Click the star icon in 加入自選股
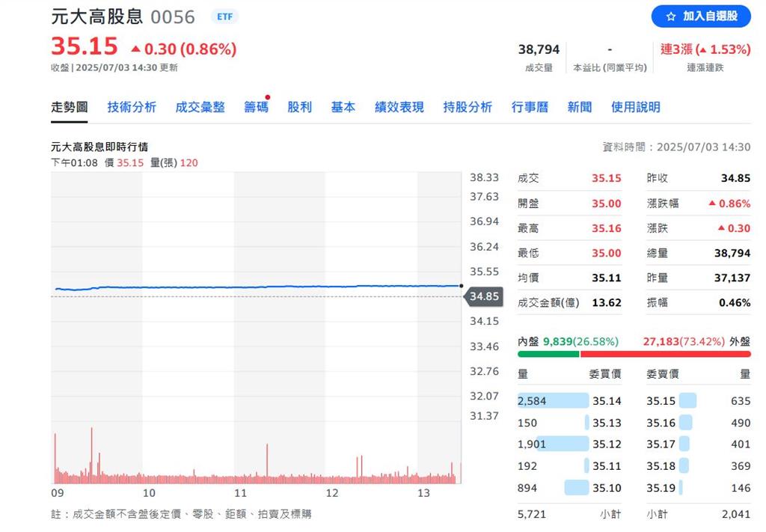 tap(671, 16)
